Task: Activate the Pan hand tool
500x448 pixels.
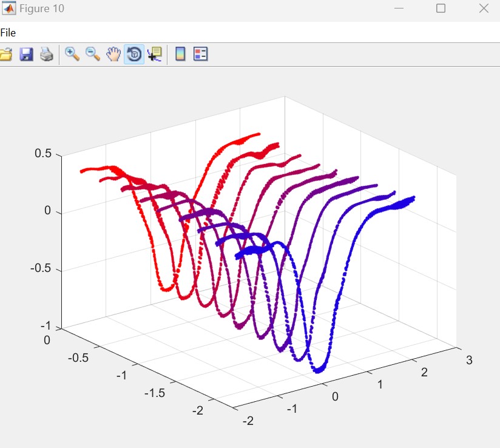Action: [113, 55]
